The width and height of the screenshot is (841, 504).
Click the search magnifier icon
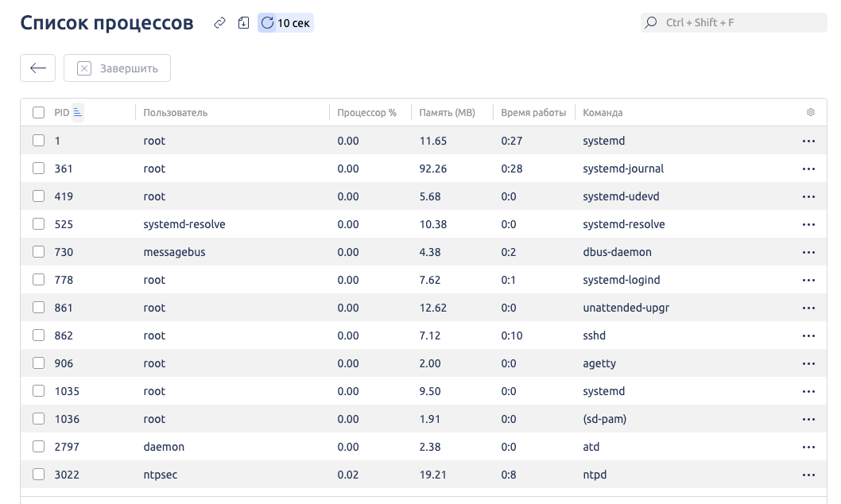(652, 22)
